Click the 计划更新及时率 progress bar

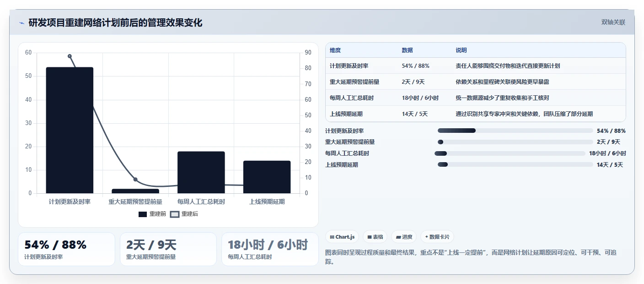pos(515,131)
